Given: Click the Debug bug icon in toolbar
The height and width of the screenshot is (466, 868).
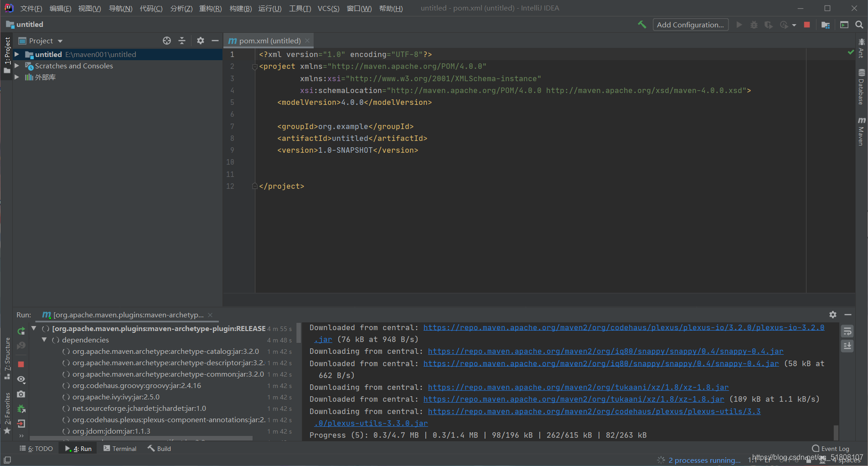Looking at the screenshot, I should pyautogui.click(x=754, y=25).
